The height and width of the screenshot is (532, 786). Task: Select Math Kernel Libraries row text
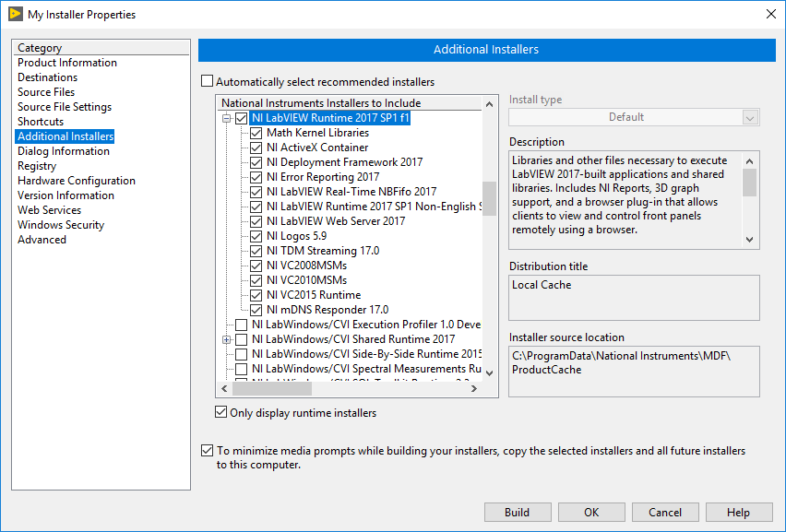[317, 133]
